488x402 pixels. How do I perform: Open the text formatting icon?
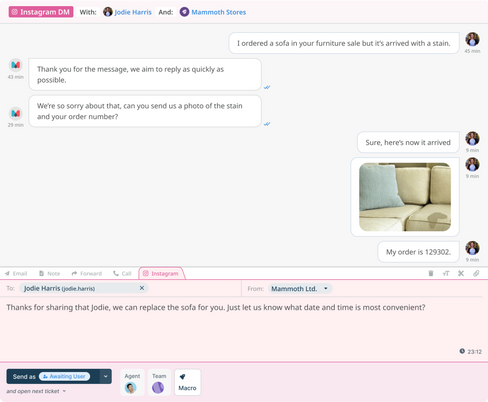(x=446, y=273)
